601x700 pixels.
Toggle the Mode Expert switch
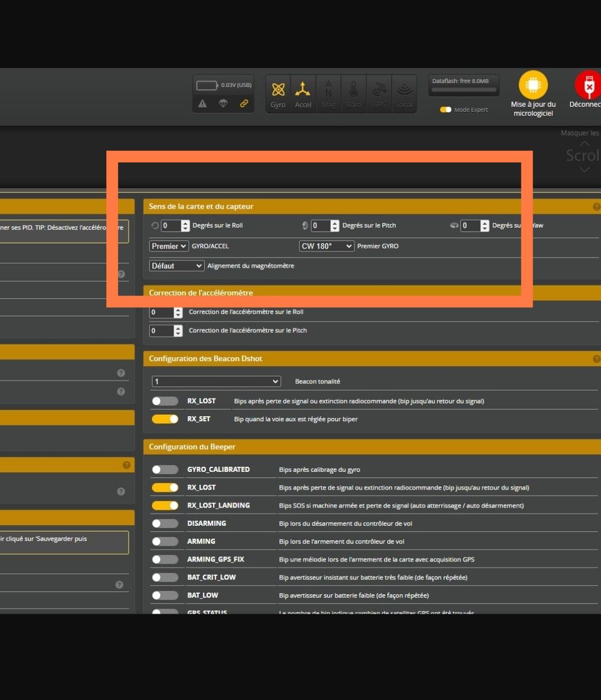tap(446, 110)
